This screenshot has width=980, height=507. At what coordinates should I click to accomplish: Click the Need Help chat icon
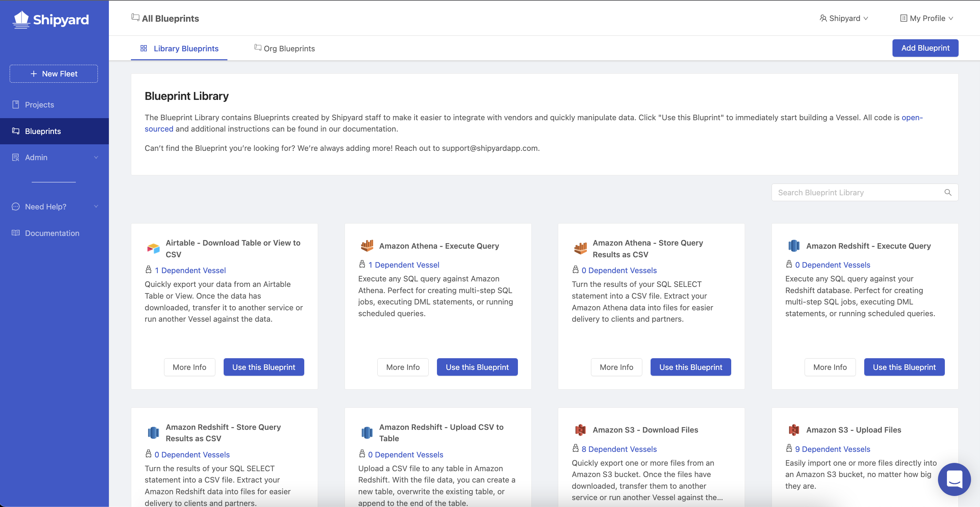click(x=16, y=207)
